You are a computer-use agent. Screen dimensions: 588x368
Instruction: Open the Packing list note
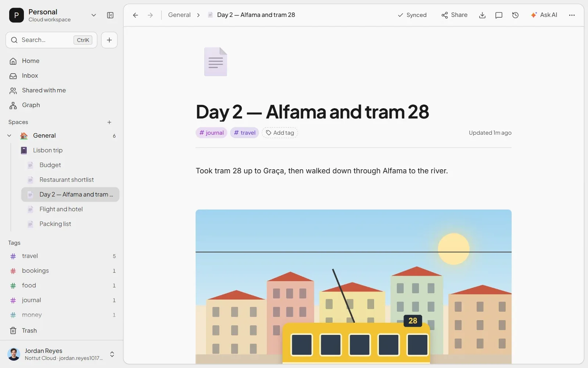(70, 224)
